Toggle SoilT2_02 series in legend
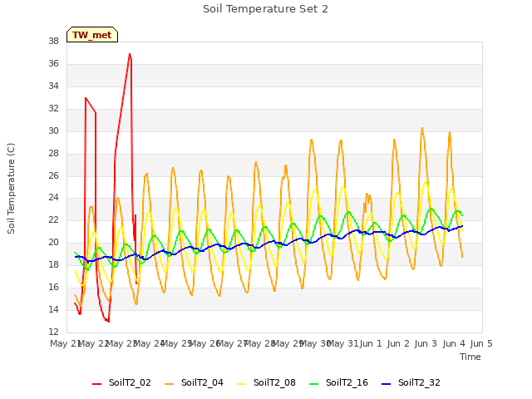 point(121,383)
